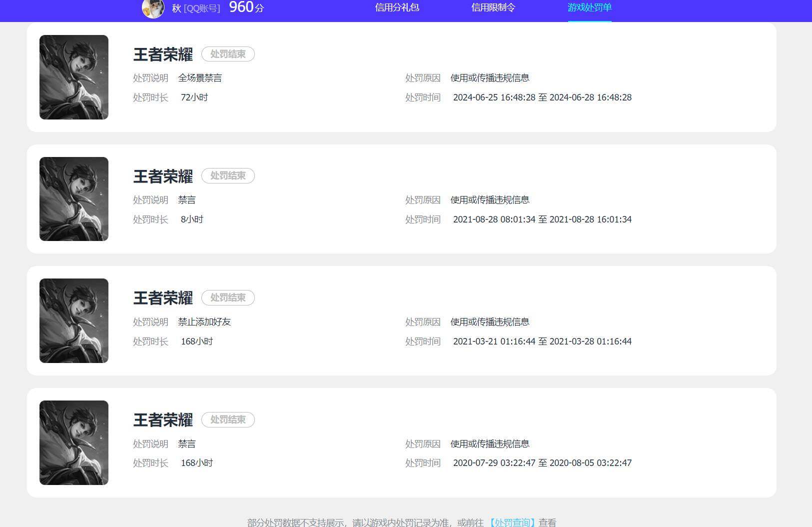
Task: Click 使用或传播违规信息 reason in 72小时 card
Action: [490, 78]
